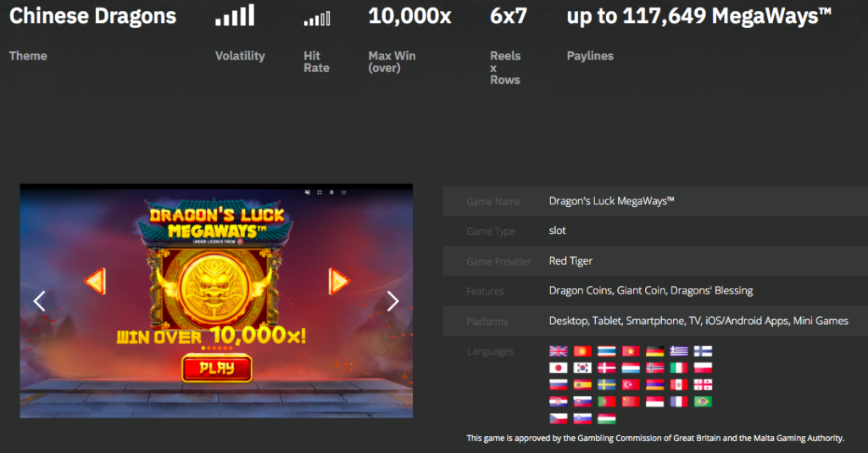Viewport: 868px width, 453px height.
Task: Click the 'Languages' row label
Action: (490, 351)
